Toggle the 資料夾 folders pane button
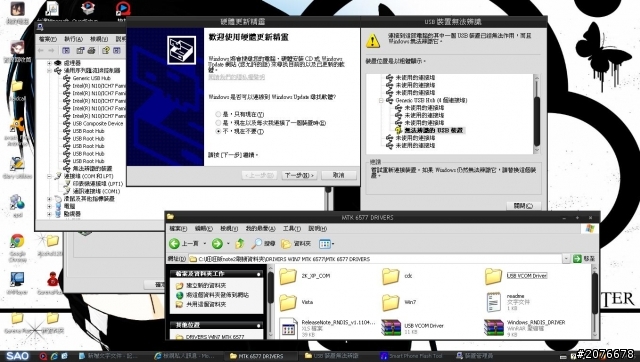 296,244
